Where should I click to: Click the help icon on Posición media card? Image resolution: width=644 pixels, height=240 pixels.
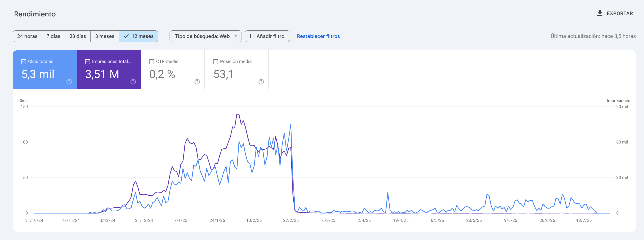(261, 82)
